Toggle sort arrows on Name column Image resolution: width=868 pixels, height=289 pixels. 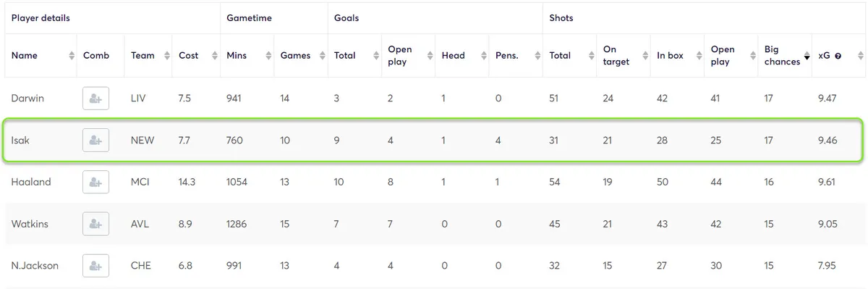pyautogui.click(x=71, y=56)
